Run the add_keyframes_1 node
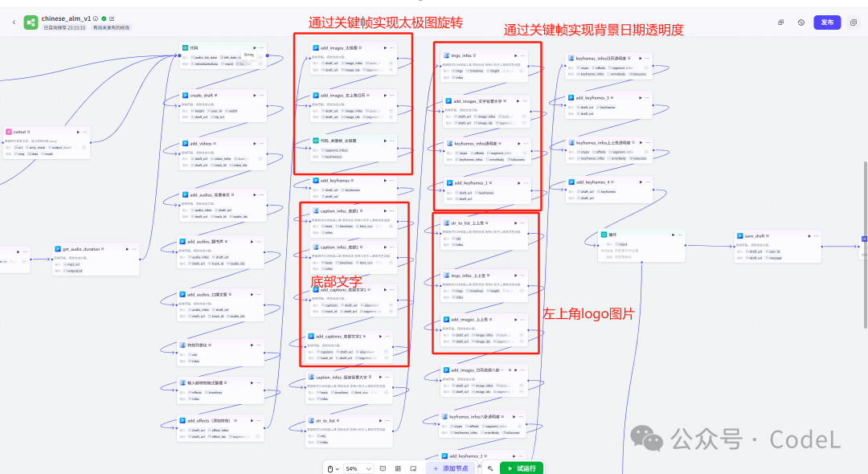This screenshot has width=868, height=474. coord(518,183)
